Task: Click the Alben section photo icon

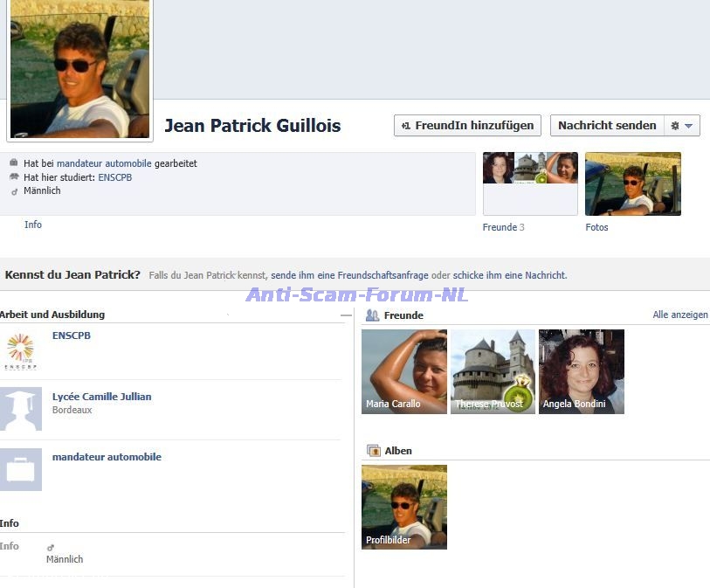Action: (374, 451)
